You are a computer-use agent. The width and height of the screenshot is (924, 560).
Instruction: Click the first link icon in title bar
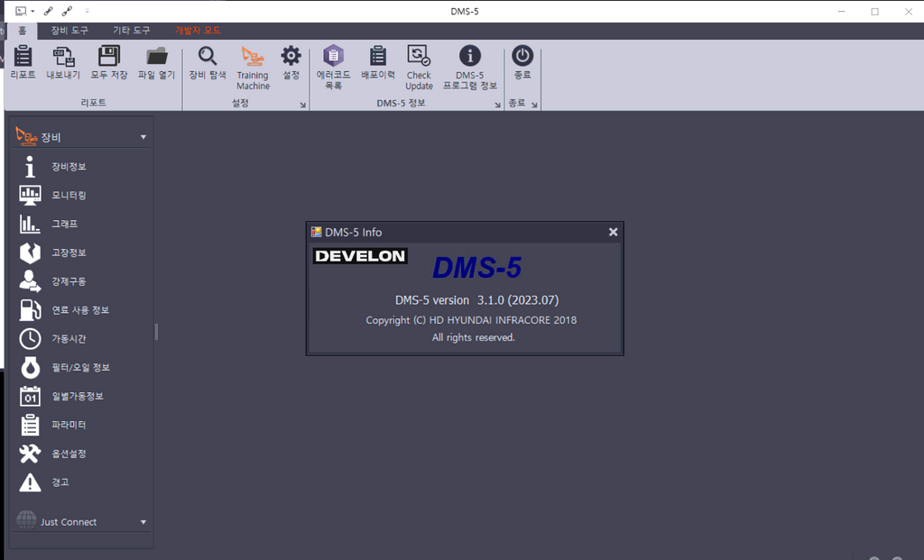49,11
